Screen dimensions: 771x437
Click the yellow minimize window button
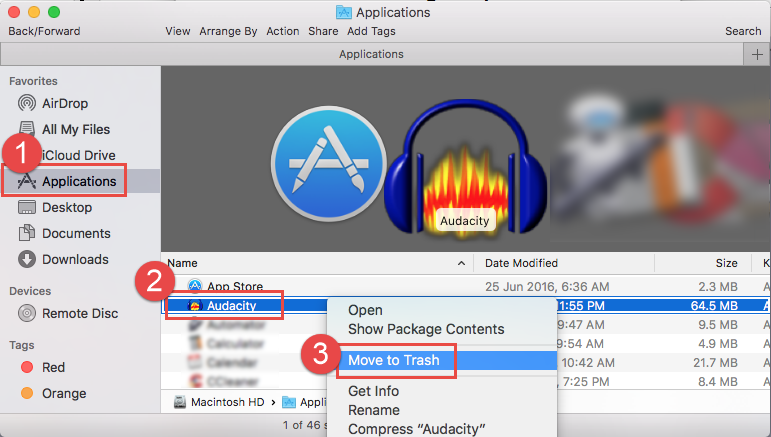pos(34,12)
